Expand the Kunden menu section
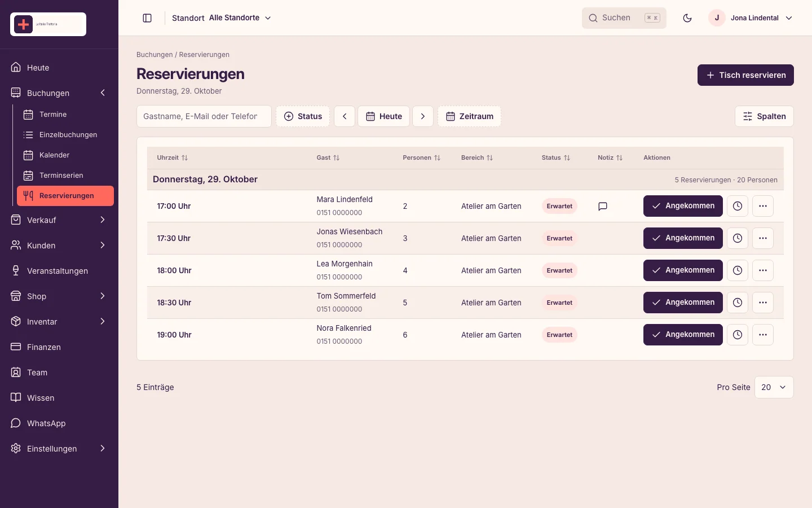Image resolution: width=812 pixels, height=508 pixels. click(59, 246)
